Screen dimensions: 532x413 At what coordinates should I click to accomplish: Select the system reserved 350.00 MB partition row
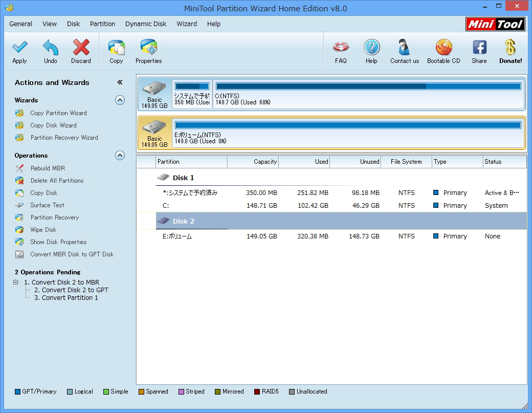tap(341, 193)
